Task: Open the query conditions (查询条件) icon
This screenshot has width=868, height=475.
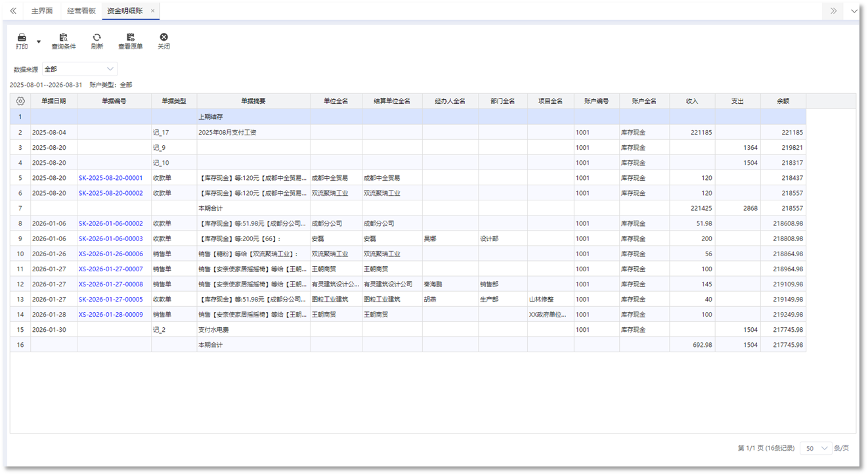Action: pyautogui.click(x=64, y=38)
